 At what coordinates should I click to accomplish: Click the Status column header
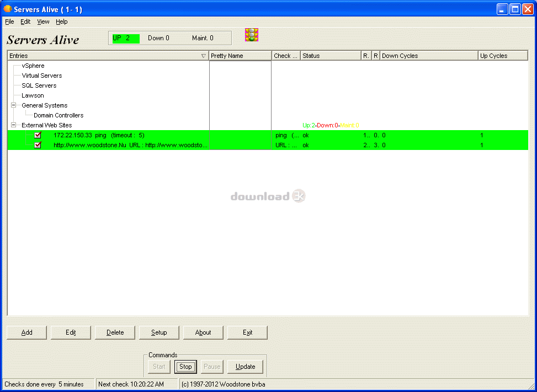click(x=331, y=56)
